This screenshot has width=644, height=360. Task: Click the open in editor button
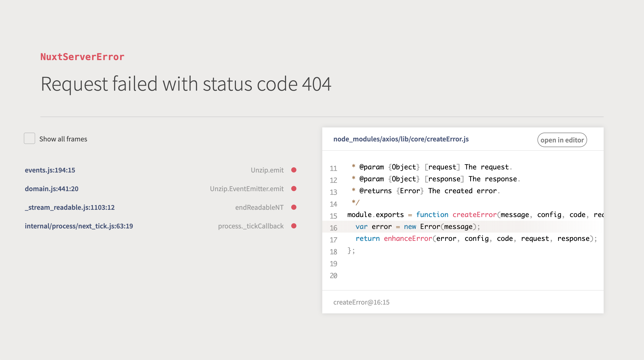562,140
